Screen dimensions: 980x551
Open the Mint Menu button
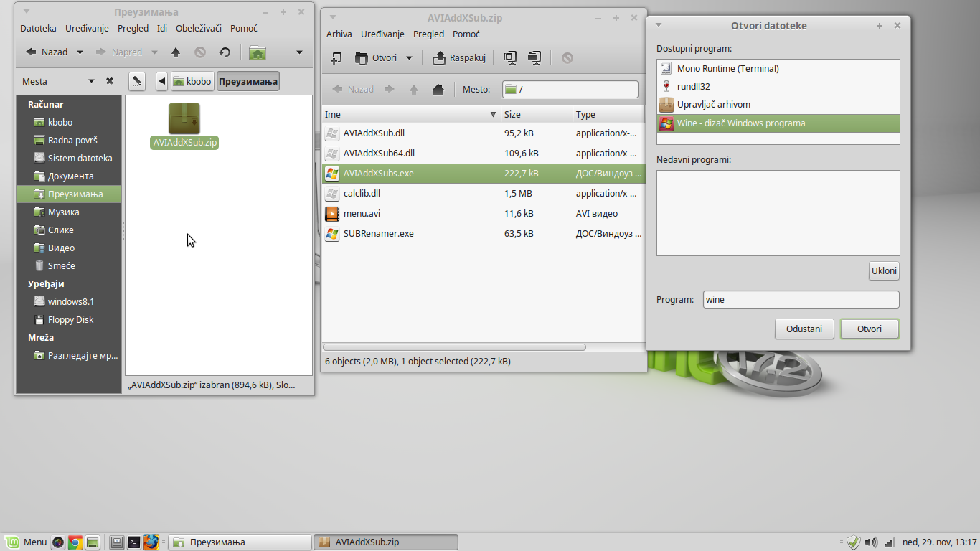[x=26, y=542]
